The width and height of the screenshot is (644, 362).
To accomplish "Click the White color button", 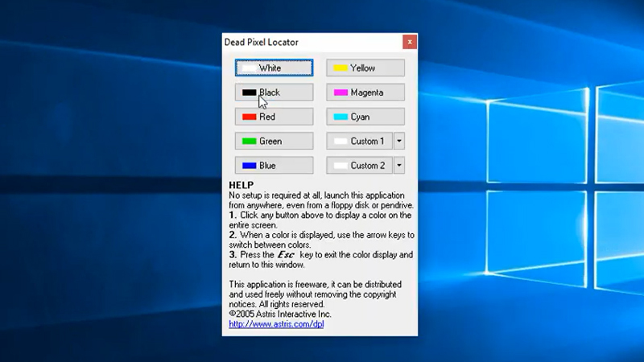I will [274, 68].
